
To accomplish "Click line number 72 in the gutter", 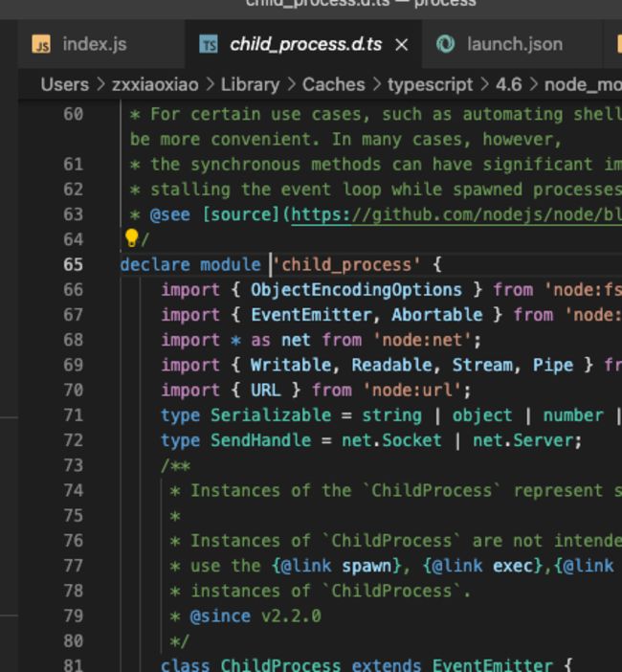I will tap(73, 440).
